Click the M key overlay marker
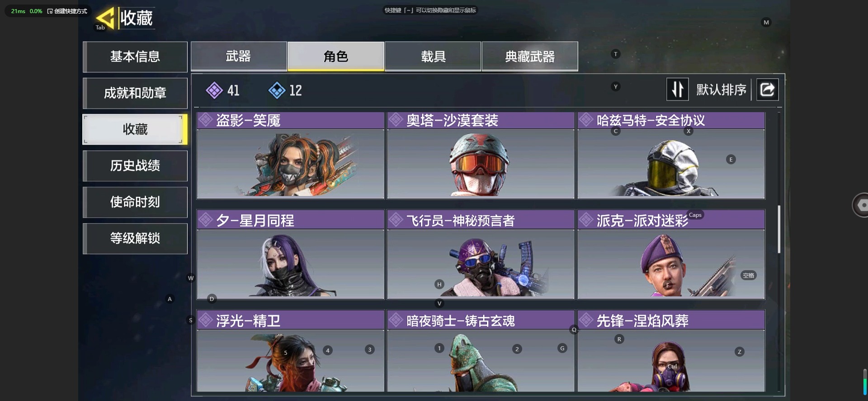 tap(766, 22)
